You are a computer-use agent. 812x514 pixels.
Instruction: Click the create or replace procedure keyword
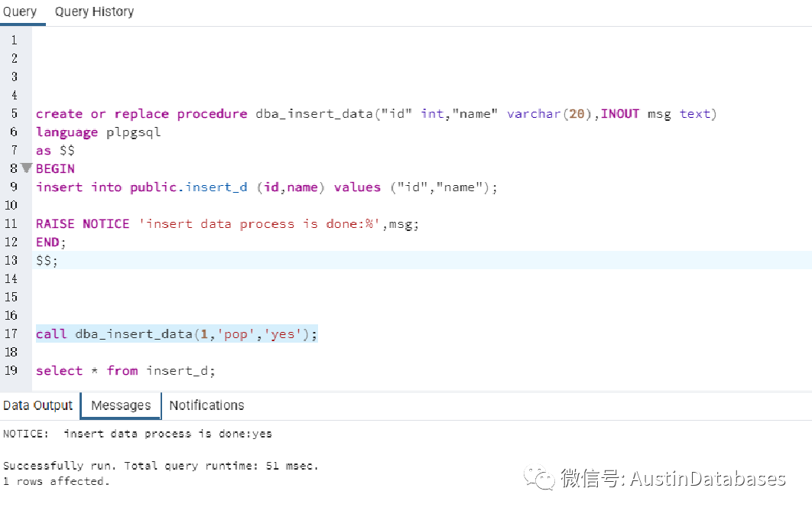(141, 113)
